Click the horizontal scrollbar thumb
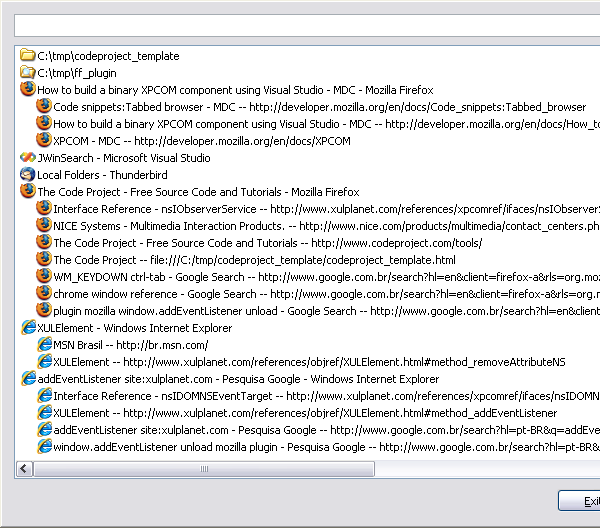600x528 pixels. (x=204, y=469)
